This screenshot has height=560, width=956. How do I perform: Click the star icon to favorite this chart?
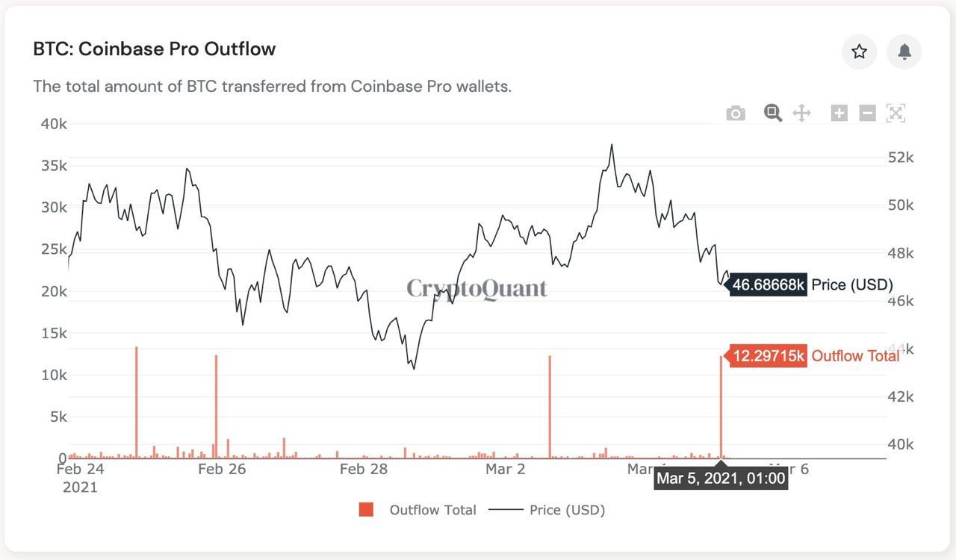(x=859, y=52)
